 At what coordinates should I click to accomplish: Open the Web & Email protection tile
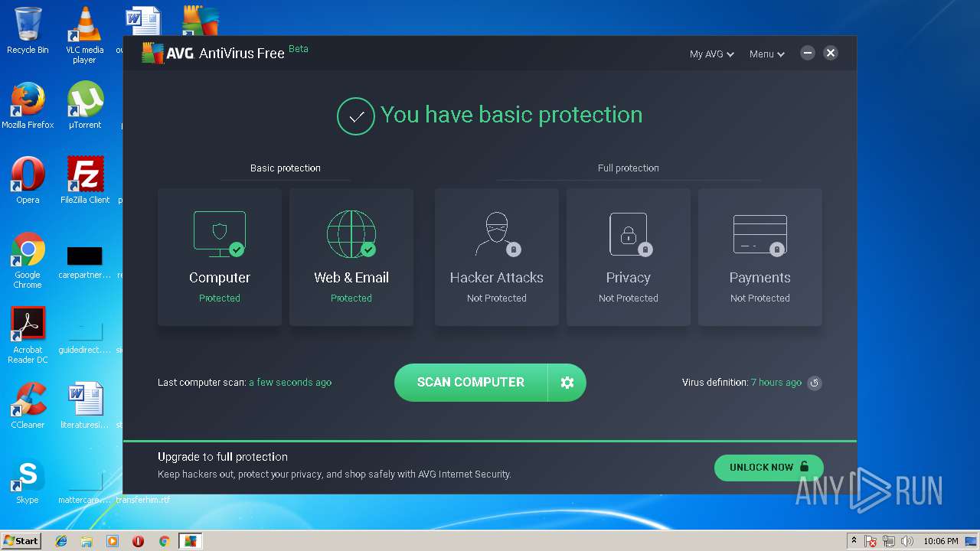point(351,257)
